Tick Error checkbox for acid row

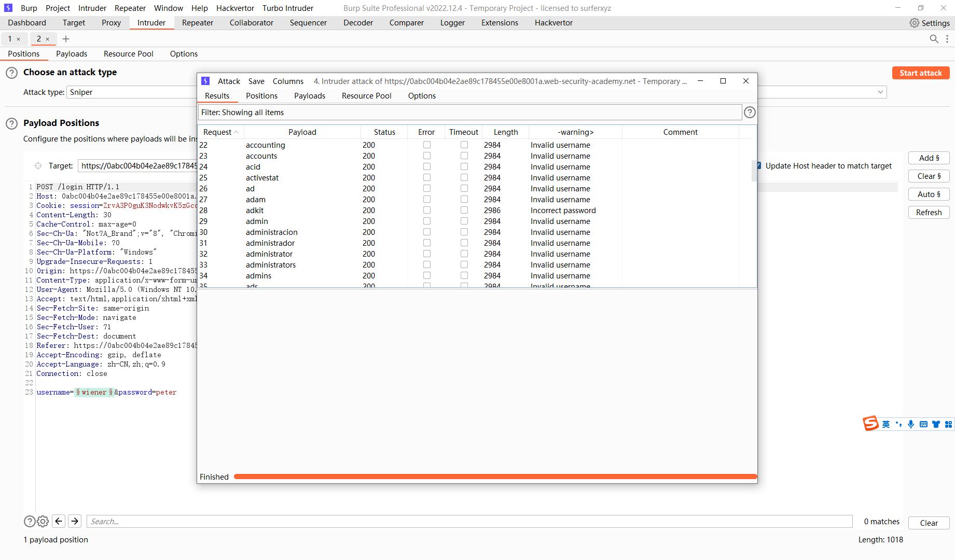pos(427,166)
